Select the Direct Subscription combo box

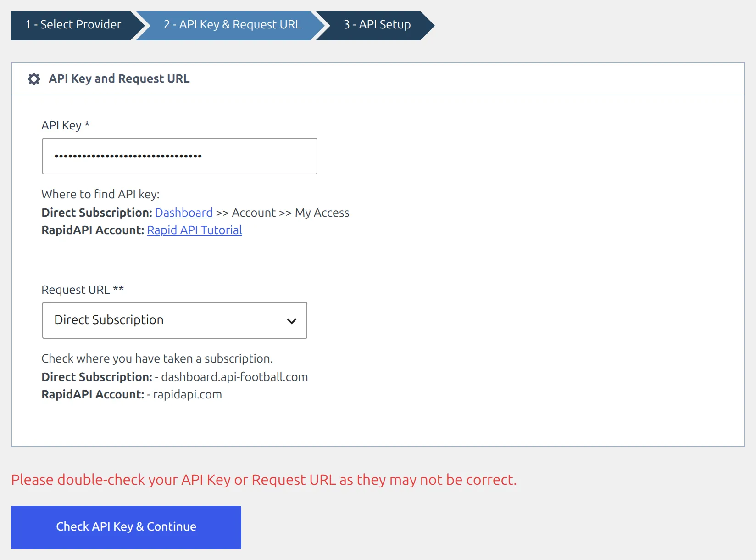point(174,320)
